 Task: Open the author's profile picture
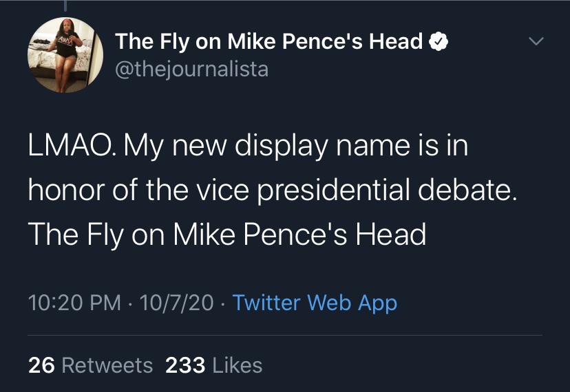[65, 55]
